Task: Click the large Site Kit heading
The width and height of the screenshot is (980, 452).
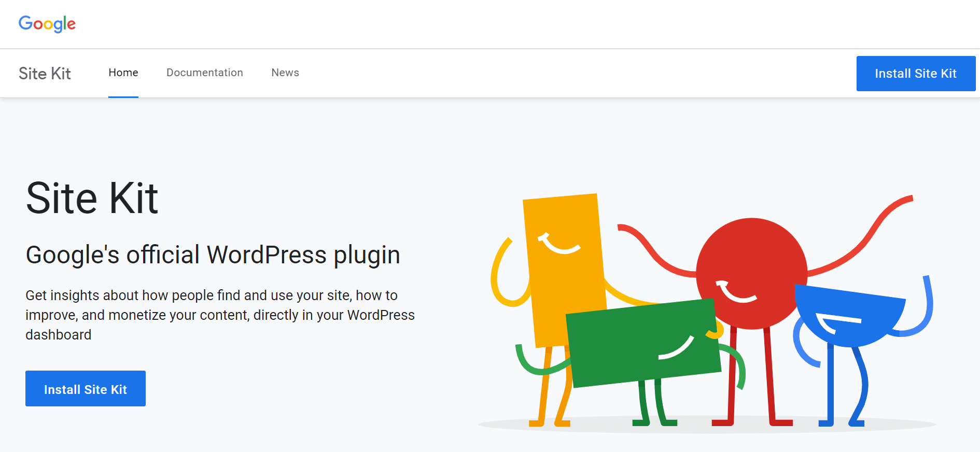Action: [92, 198]
